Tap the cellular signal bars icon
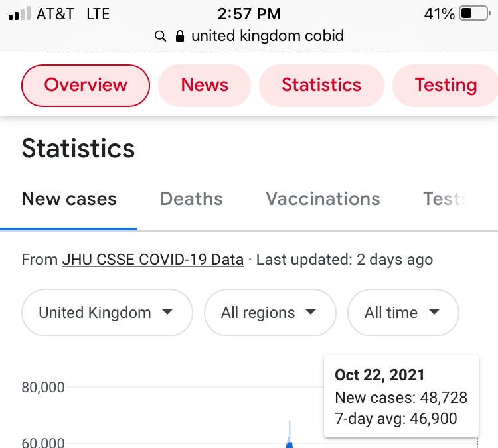 pyautogui.click(x=19, y=14)
